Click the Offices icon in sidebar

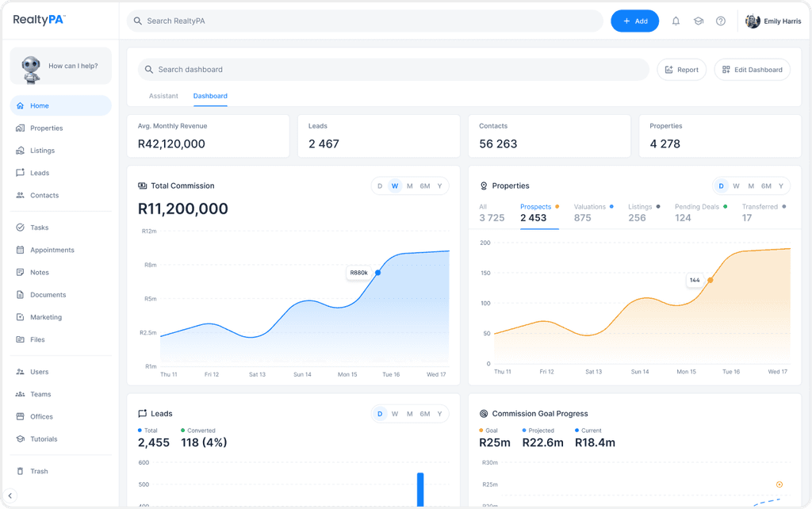[20, 417]
